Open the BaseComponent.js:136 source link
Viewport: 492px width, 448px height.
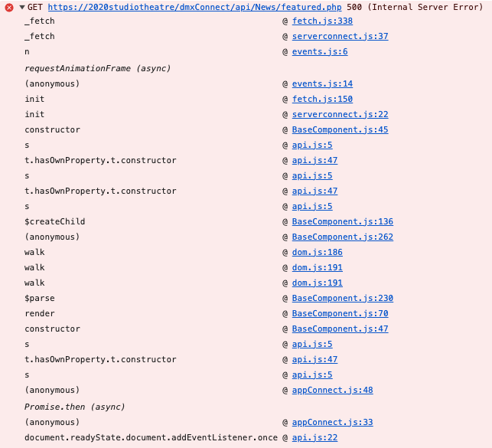(x=342, y=222)
